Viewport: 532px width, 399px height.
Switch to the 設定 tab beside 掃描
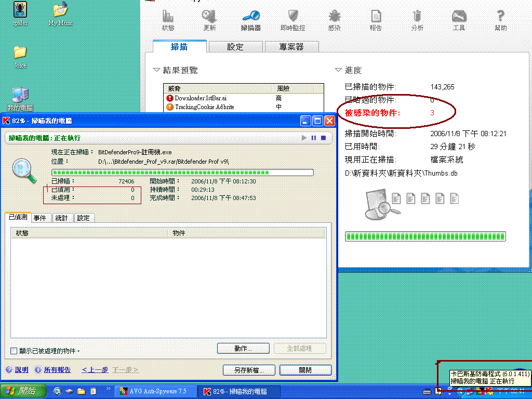click(235, 47)
